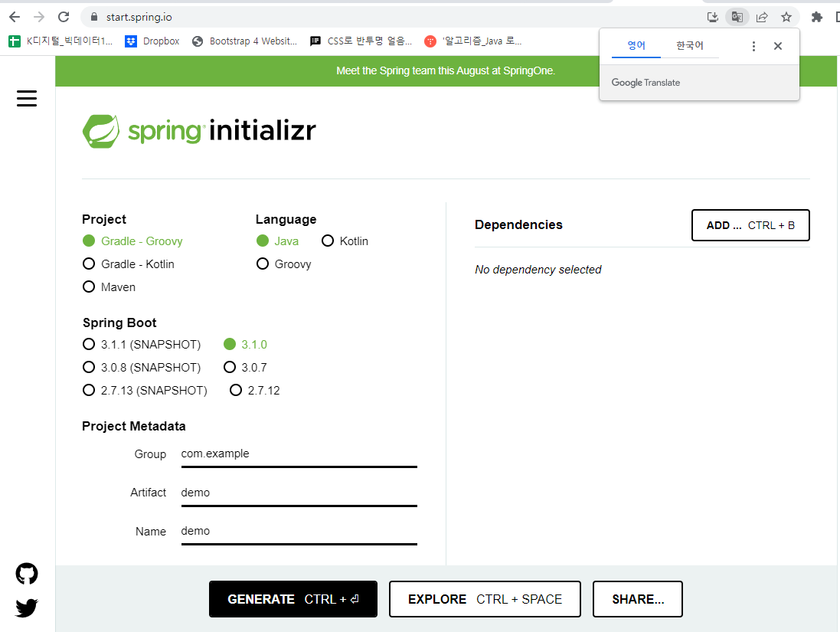
Task: Click the 'No dependency selected' text
Action: [x=538, y=270]
